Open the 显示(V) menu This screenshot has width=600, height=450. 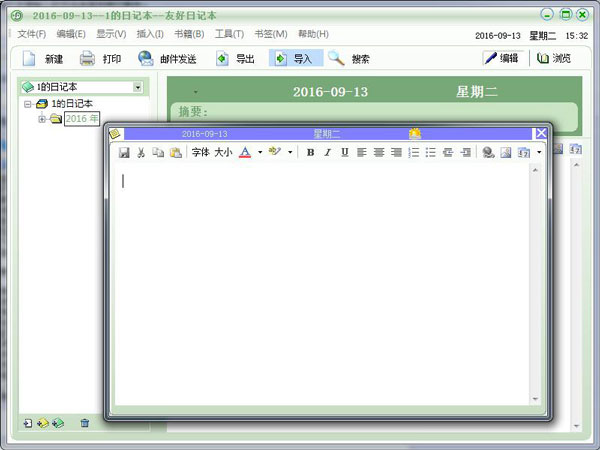pos(111,34)
